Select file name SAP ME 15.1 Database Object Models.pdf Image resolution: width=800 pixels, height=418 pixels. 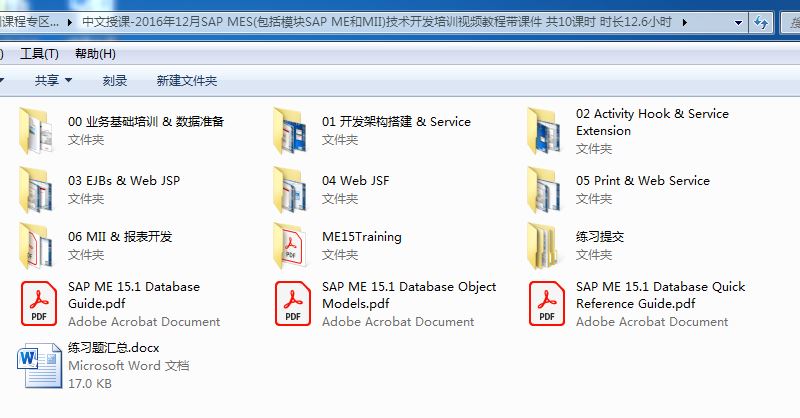pyautogui.click(x=409, y=295)
